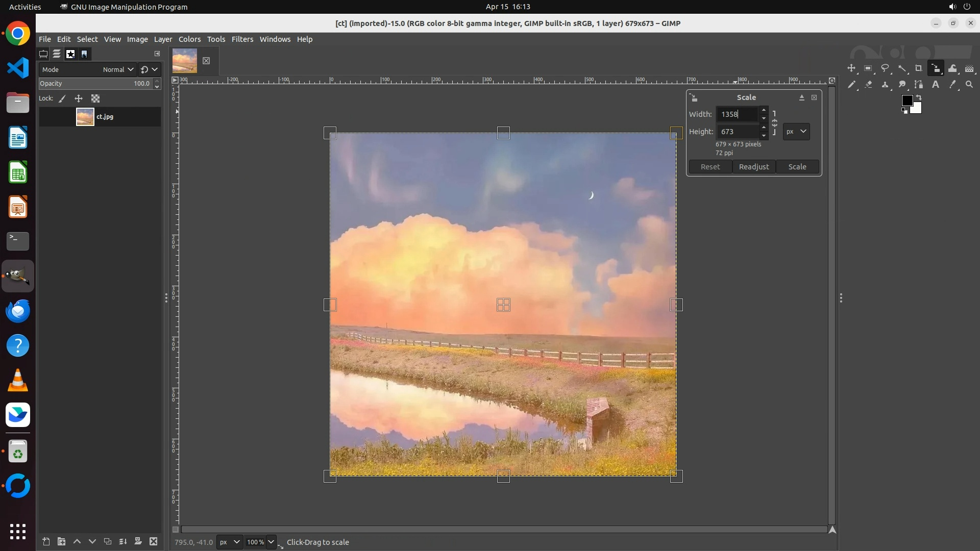Viewport: 980px width, 551px height.
Task: Expand the 100% zoom dropdown in status bar
Action: (x=271, y=542)
